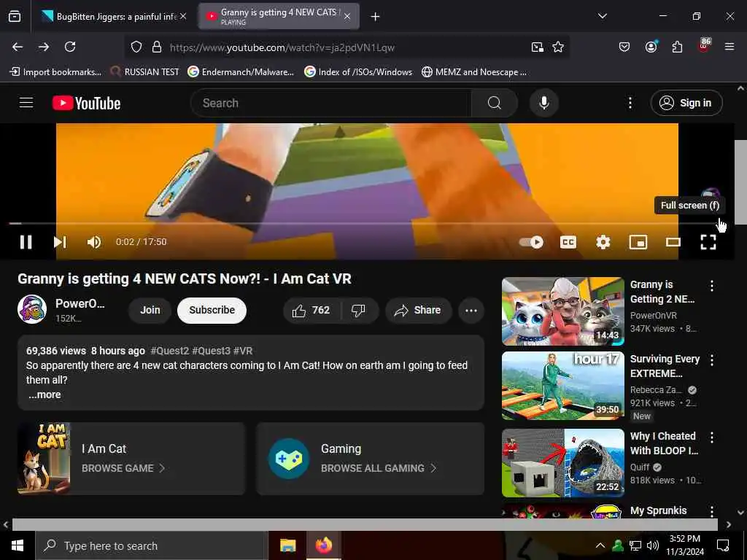The height and width of the screenshot is (560, 747).
Task: Open YouTube hamburger guide menu
Action: pos(26,102)
